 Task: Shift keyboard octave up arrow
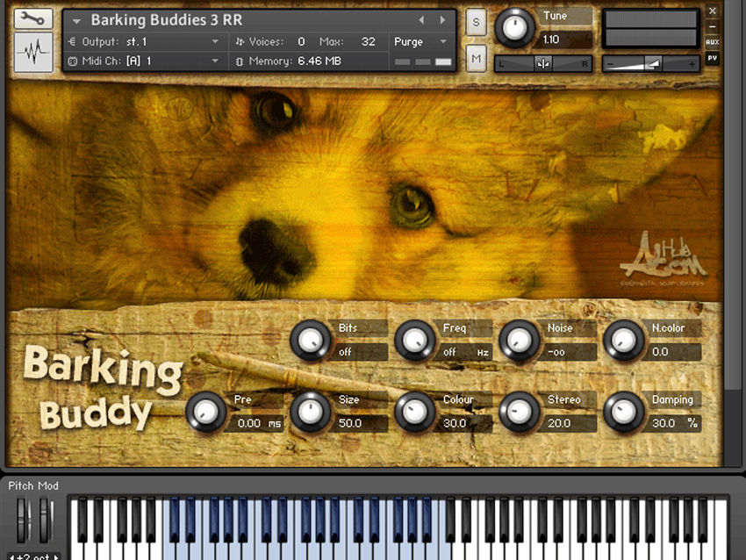pos(56,556)
